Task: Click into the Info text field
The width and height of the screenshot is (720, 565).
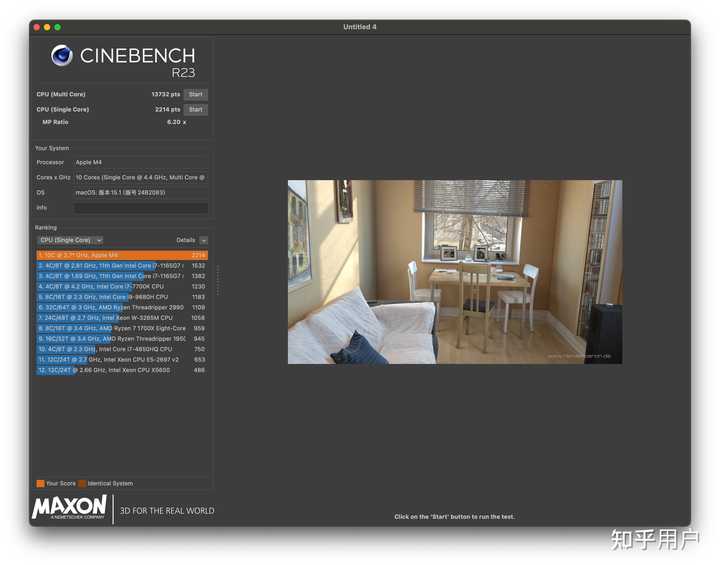Action: pyautogui.click(x=141, y=208)
